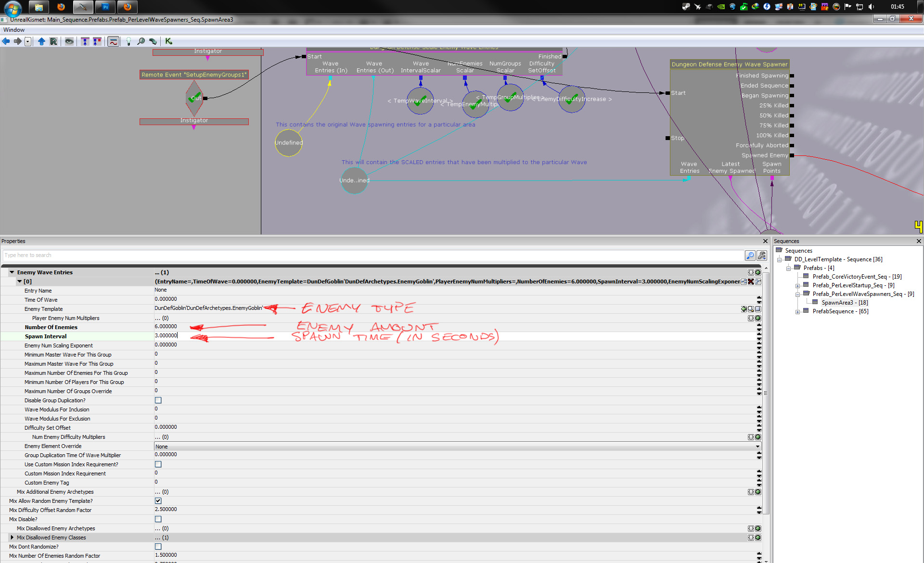This screenshot has height=563, width=924.
Task: Collapse the Enemy Wave Entries category
Action: (x=12, y=272)
